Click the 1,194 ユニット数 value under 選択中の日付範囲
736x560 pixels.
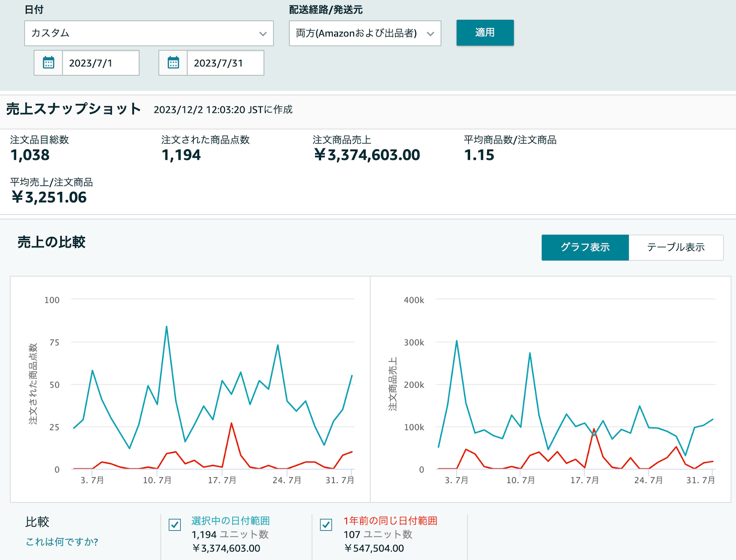230,535
